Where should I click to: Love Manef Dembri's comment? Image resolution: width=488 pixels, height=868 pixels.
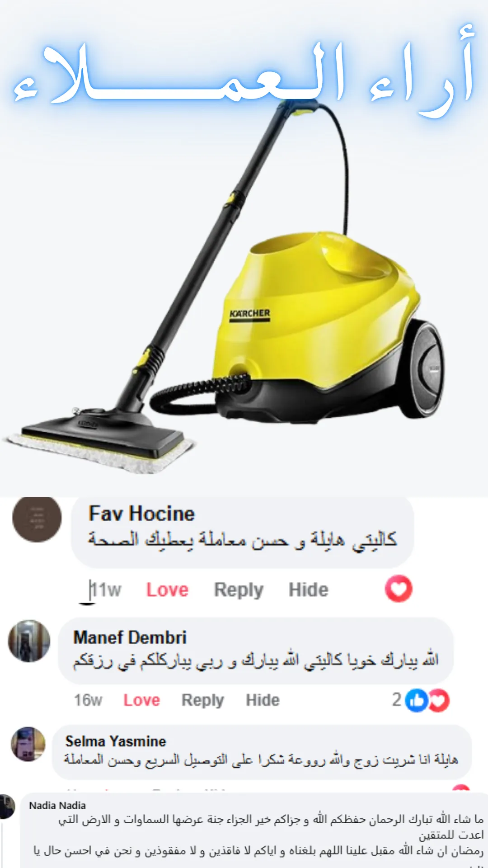point(142,700)
